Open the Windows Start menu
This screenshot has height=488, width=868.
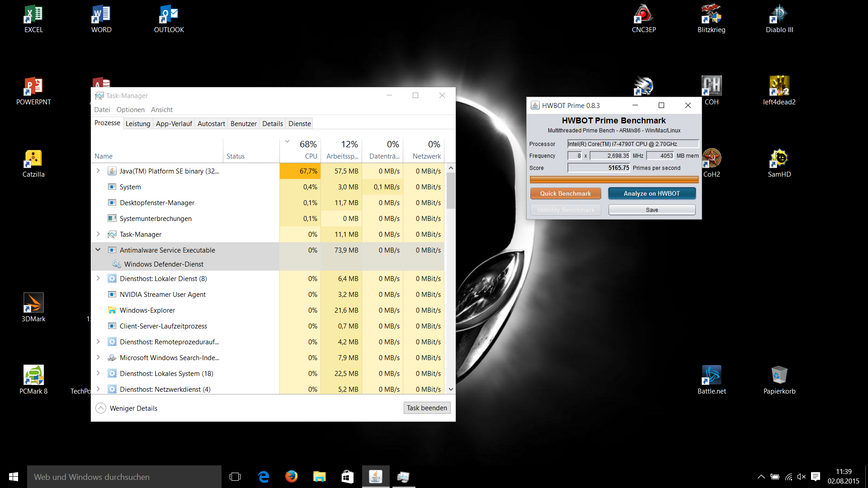[x=14, y=477]
